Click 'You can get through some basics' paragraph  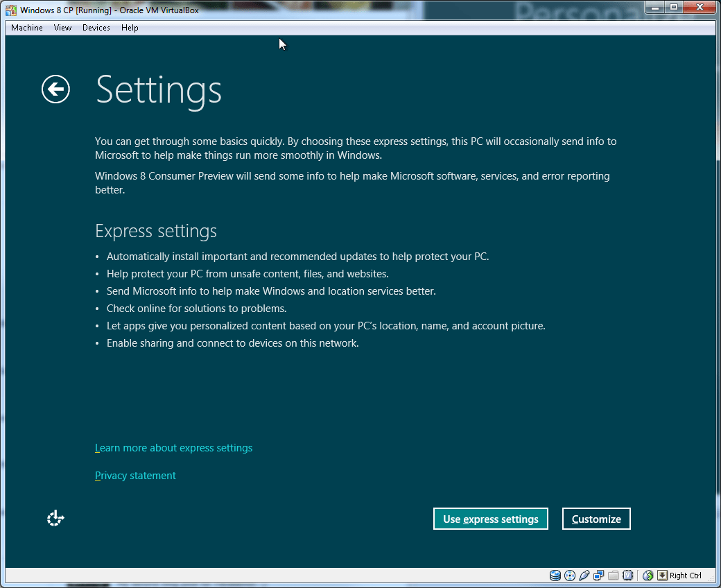point(356,148)
